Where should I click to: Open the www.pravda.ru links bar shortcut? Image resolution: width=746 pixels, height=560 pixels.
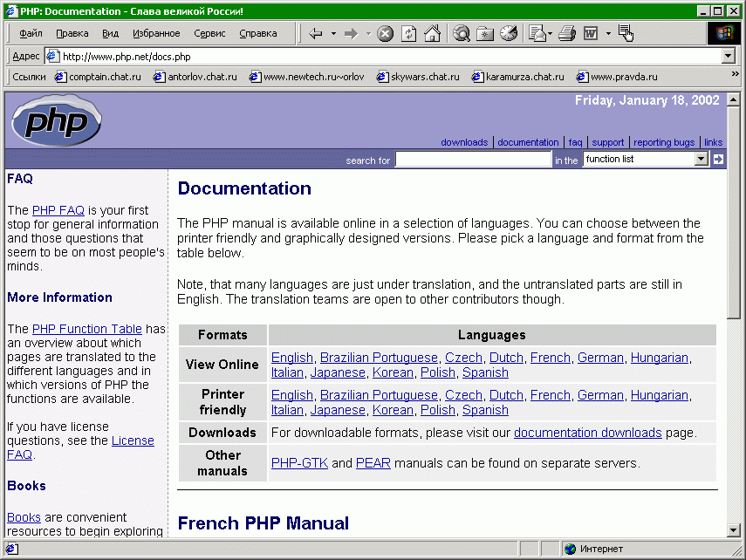tap(617, 77)
